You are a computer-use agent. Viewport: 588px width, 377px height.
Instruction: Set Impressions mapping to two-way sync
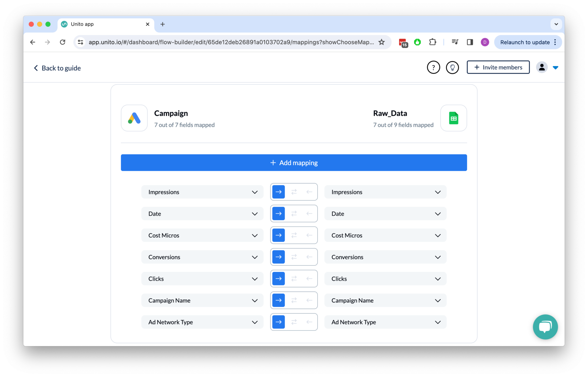[x=294, y=192]
